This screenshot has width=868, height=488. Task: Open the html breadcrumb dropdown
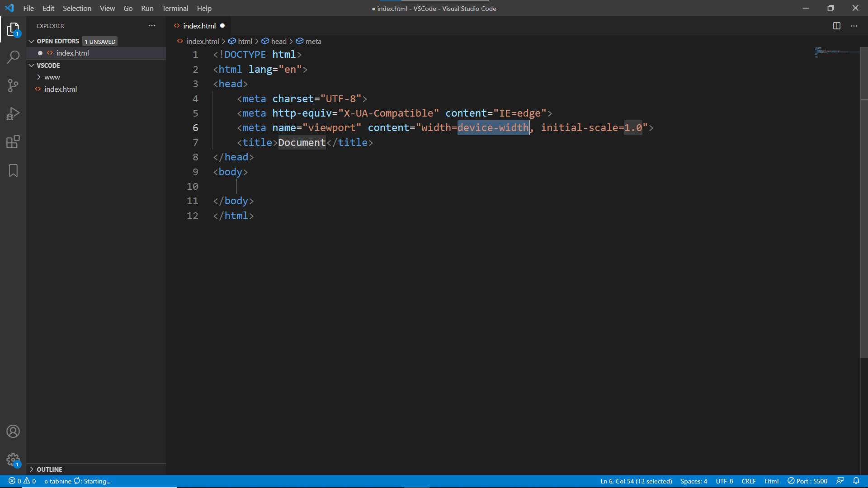241,41
